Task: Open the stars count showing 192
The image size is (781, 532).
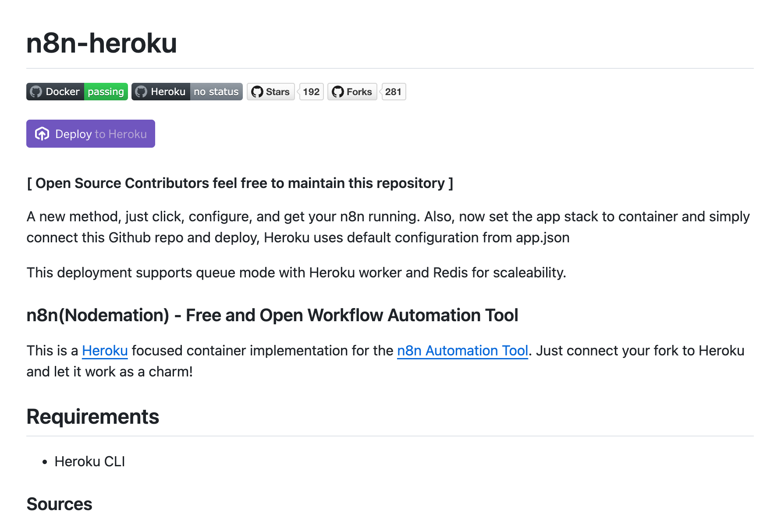Action: pyautogui.click(x=311, y=92)
